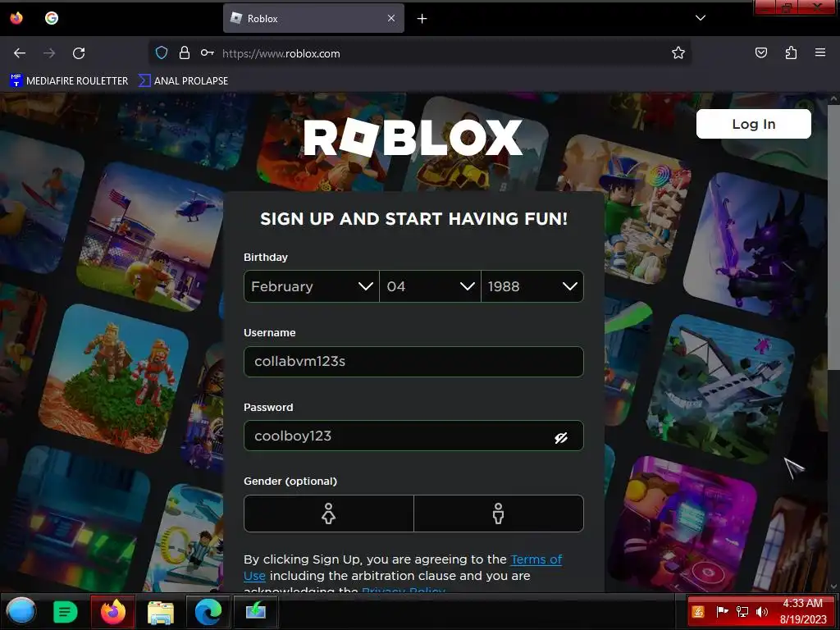Image resolution: width=840 pixels, height=630 pixels.
Task: Click the crashed airplane game thumbnail
Action: (x=721, y=390)
